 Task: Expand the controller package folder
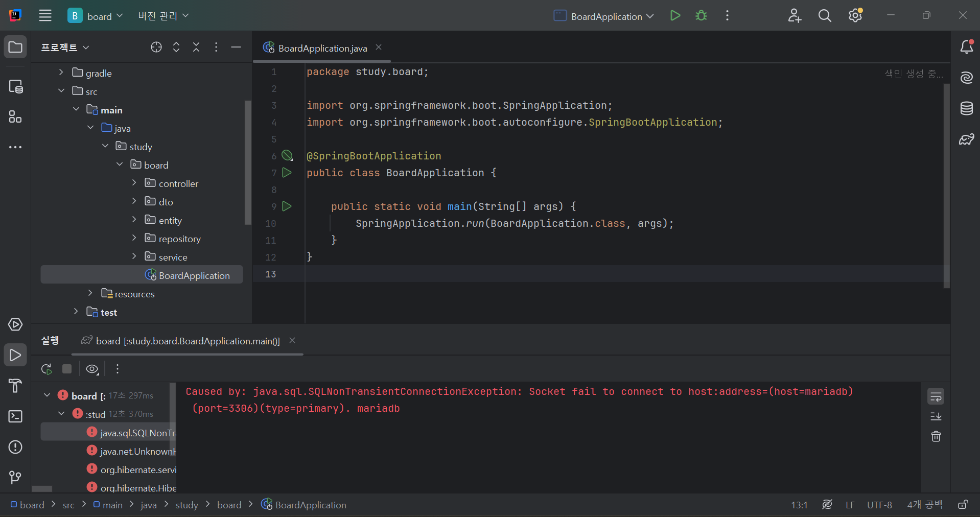point(134,183)
